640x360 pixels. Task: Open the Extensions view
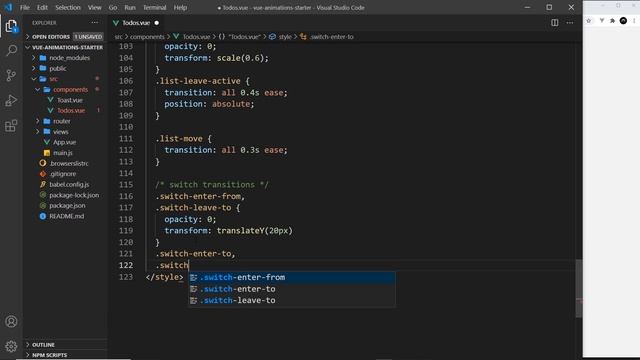11,126
